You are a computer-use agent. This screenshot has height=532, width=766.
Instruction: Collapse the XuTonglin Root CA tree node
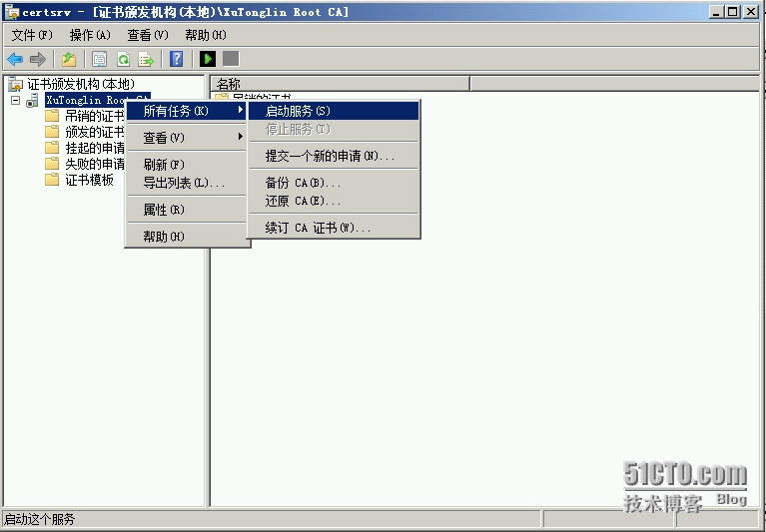tap(16, 101)
